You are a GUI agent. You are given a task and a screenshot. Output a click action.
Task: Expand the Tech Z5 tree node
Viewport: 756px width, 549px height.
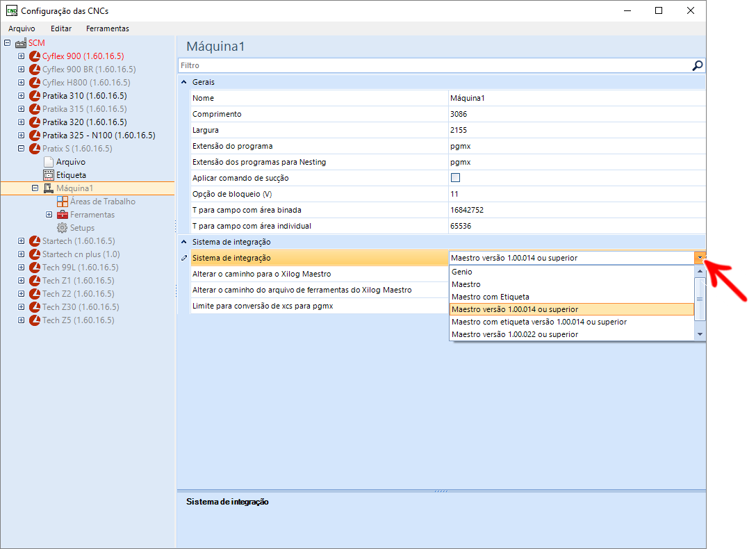22,320
